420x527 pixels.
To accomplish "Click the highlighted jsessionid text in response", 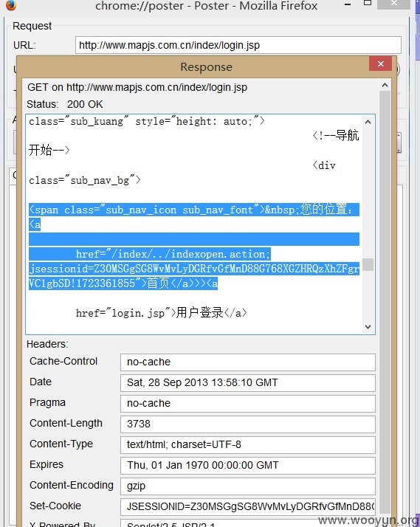I will click(x=194, y=269).
